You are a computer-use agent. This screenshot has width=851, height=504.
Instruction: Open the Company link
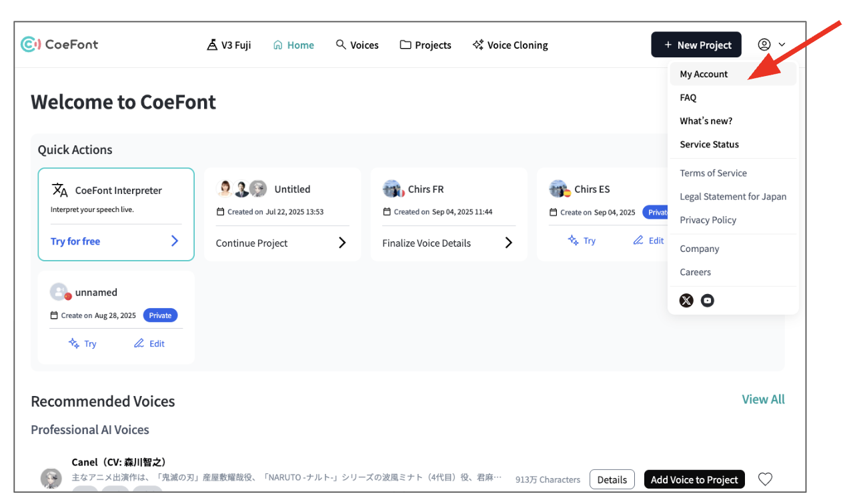700,249
